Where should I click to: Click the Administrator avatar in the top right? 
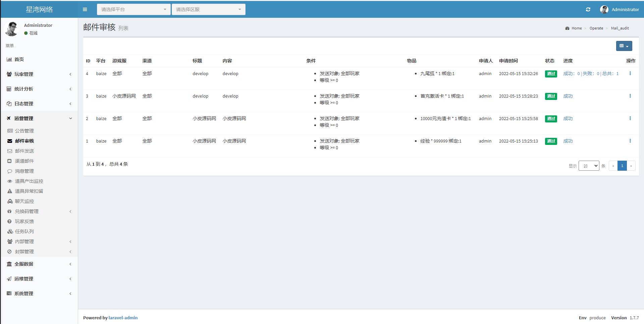[604, 9]
